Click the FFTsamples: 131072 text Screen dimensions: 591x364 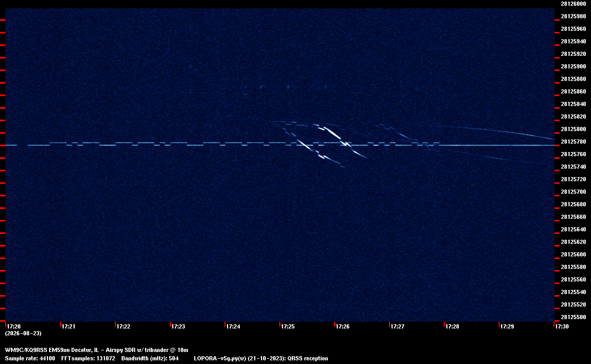pos(88,358)
